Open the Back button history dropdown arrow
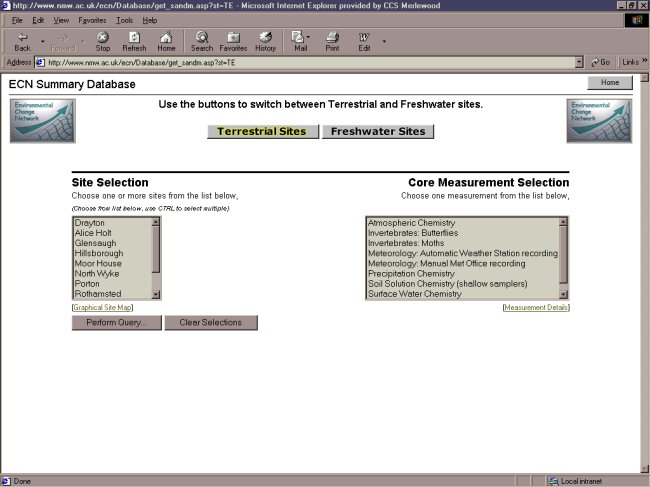Viewport: 650px width, 487px height. [42, 40]
